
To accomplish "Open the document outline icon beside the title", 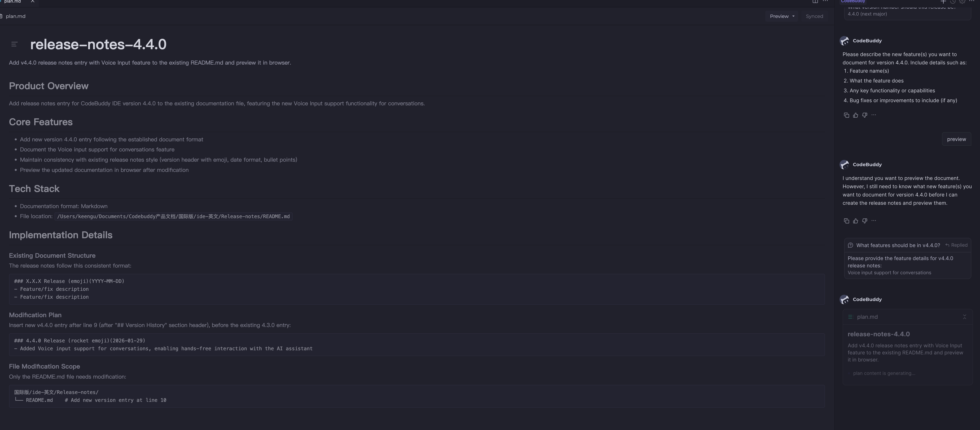I will [x=14, y=44].
